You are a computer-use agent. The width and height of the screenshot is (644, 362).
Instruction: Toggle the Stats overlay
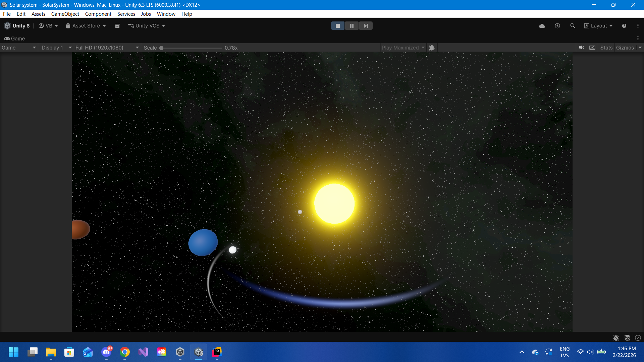606,48
